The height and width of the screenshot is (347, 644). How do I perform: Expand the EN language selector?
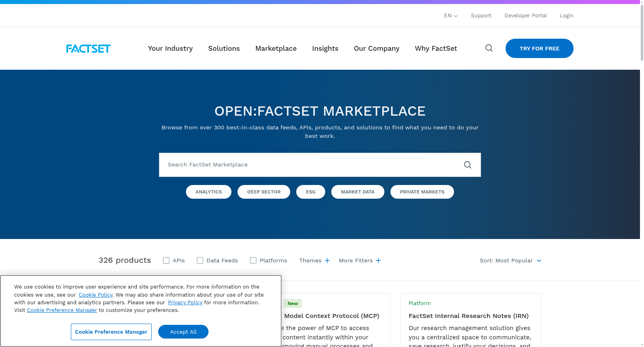(451, 16)
